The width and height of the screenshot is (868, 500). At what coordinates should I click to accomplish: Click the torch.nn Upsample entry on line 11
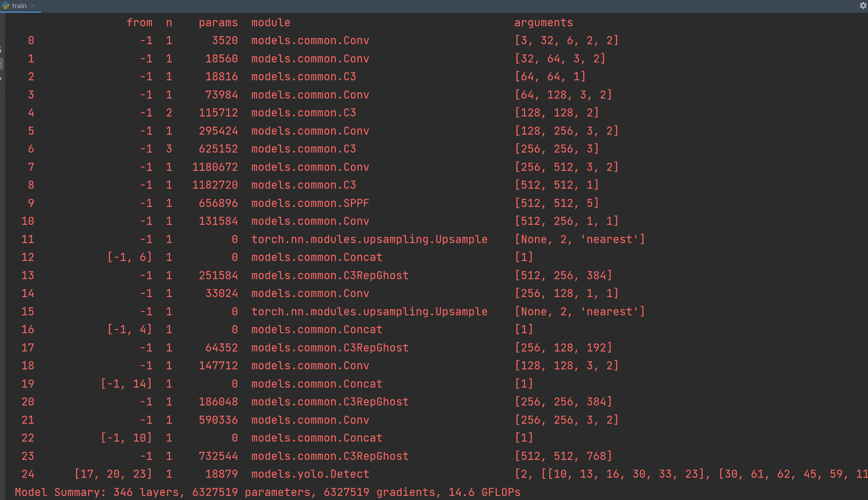coord(369,239)
